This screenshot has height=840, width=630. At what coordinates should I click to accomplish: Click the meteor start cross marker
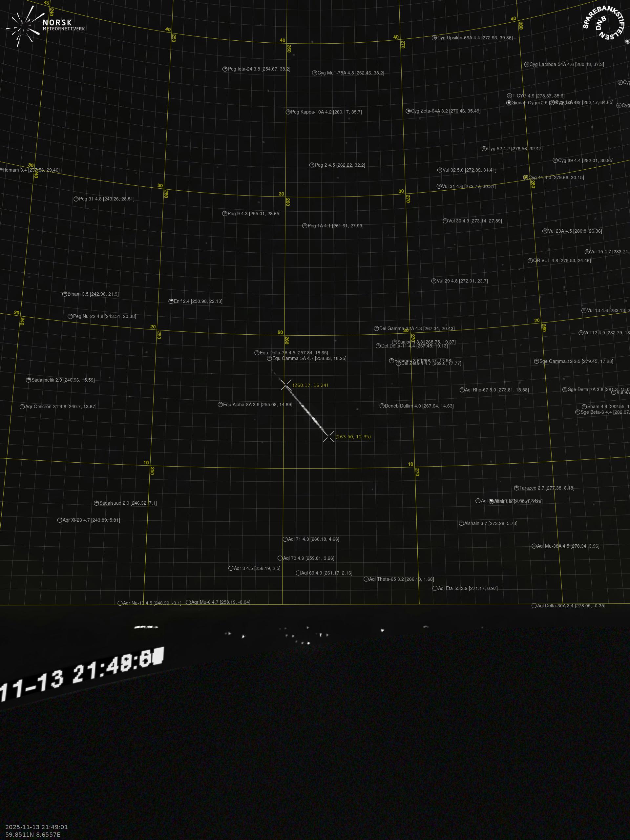coord(285,385)
